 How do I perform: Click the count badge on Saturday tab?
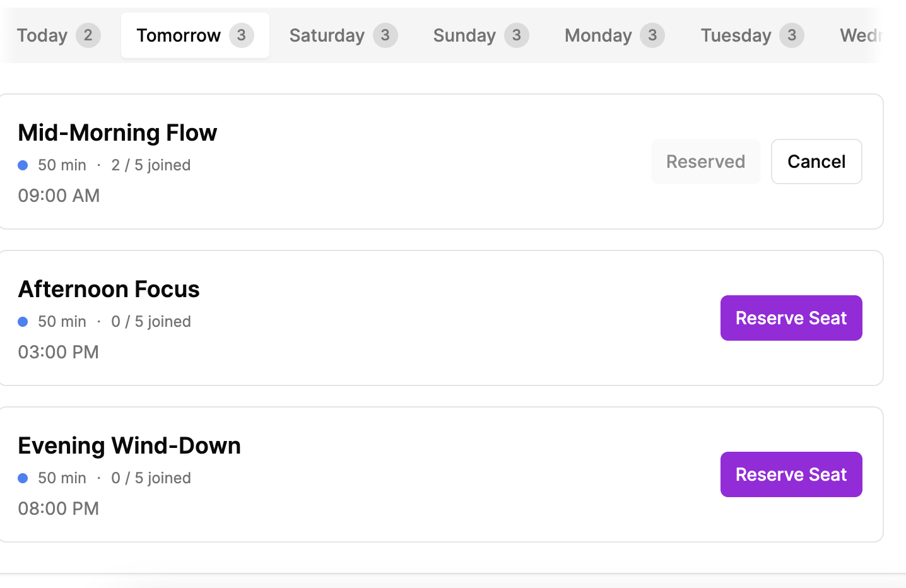click(x=385, y=35)
